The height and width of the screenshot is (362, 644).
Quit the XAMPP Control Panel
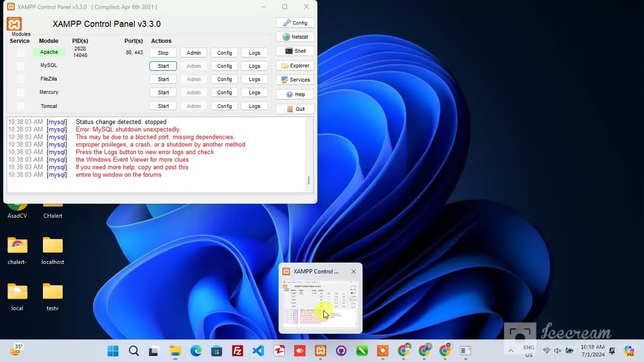tap(295, 109)
